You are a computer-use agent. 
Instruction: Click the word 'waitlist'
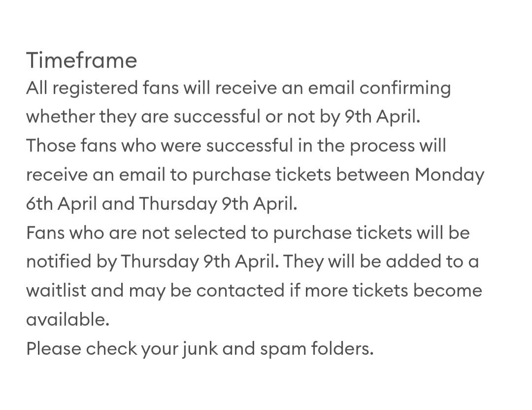tap(55, 290)
